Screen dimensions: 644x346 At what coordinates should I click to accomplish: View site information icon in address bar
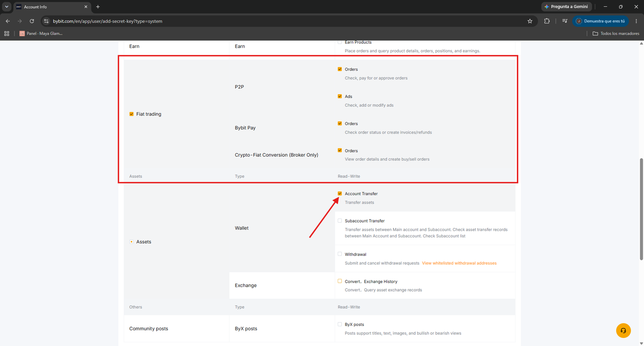point(46,21)
